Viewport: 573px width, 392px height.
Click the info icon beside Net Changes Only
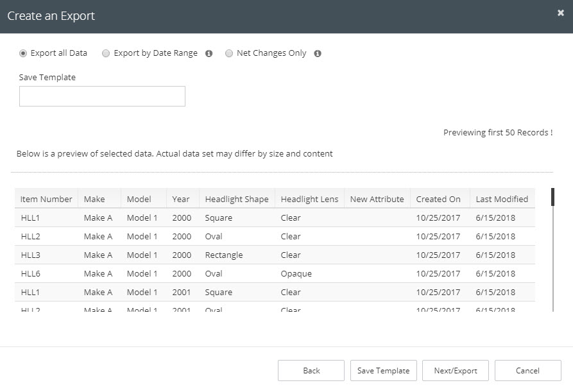point(318,53)
